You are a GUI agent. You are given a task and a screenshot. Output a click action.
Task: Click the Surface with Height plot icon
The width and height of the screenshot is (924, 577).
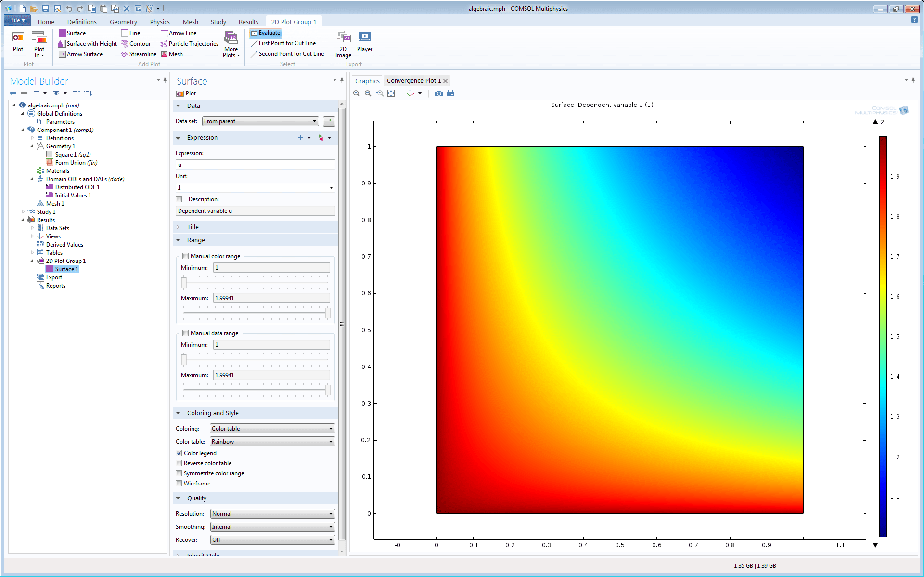(x=62, y=44)
